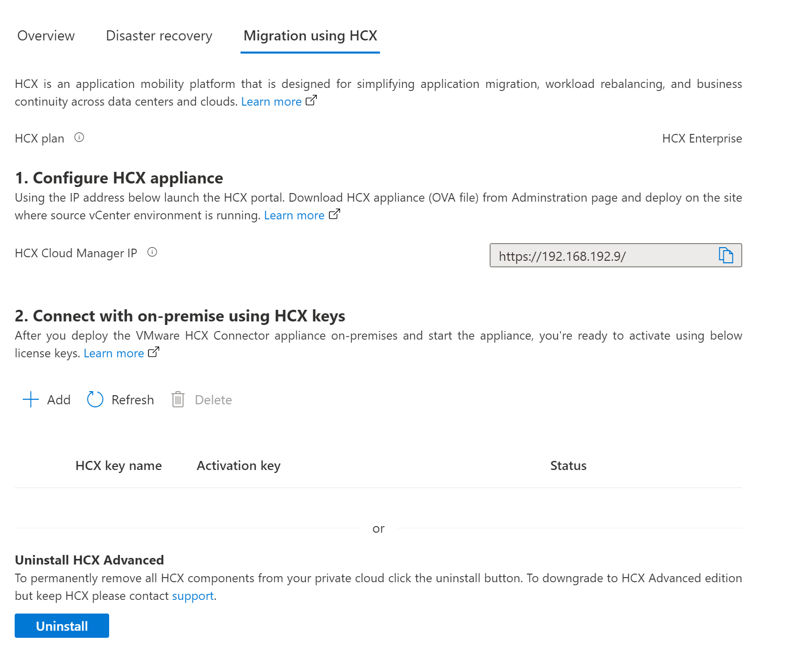Open the support link
This screenshot has width=812, height=657.
pyautogui.click(x=193, y=596)
